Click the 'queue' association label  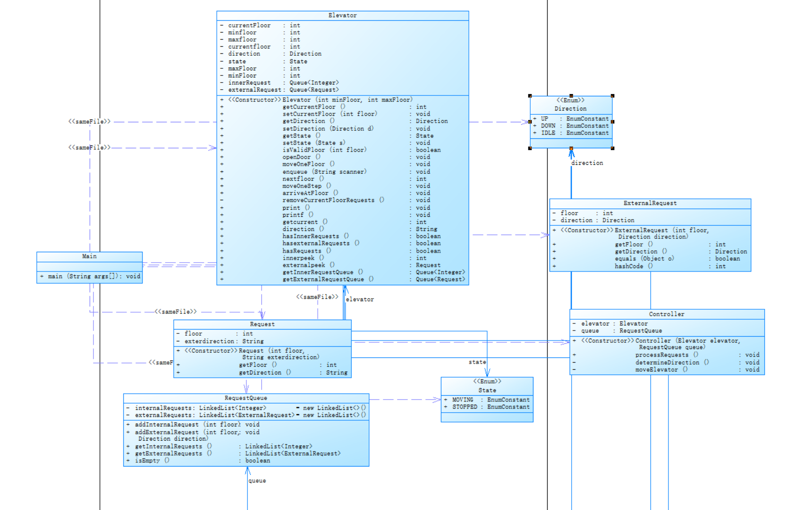[x=257, y=481]
